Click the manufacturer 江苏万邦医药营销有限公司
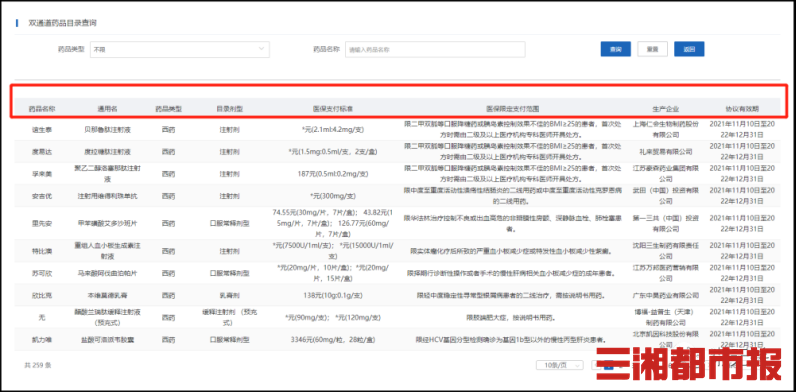 tap(666, 273)
